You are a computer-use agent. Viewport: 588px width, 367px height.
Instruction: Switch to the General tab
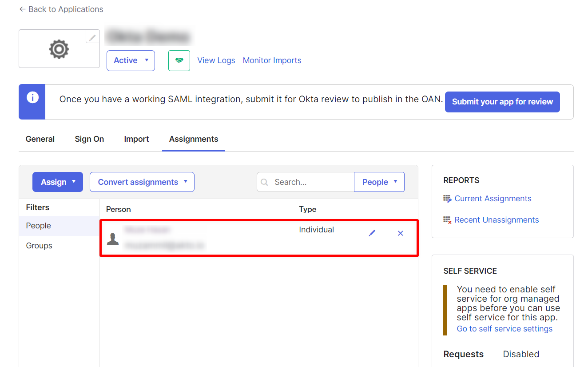[x=40, y=139]
